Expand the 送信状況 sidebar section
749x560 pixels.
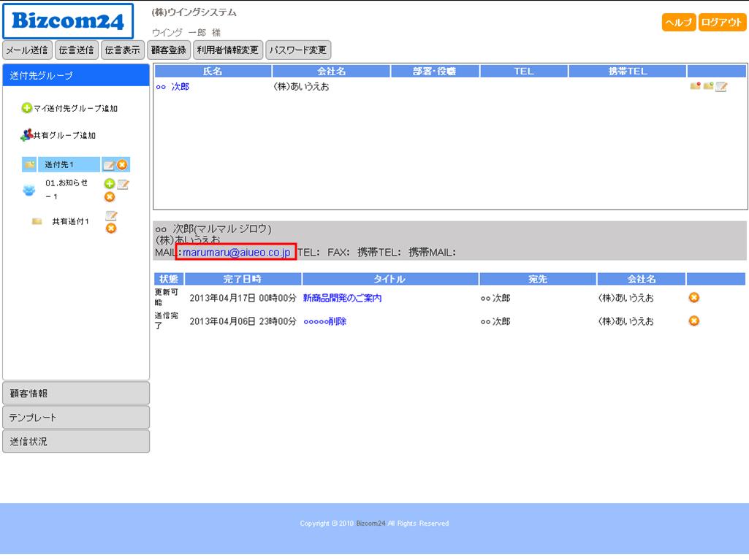pos(76,442)
